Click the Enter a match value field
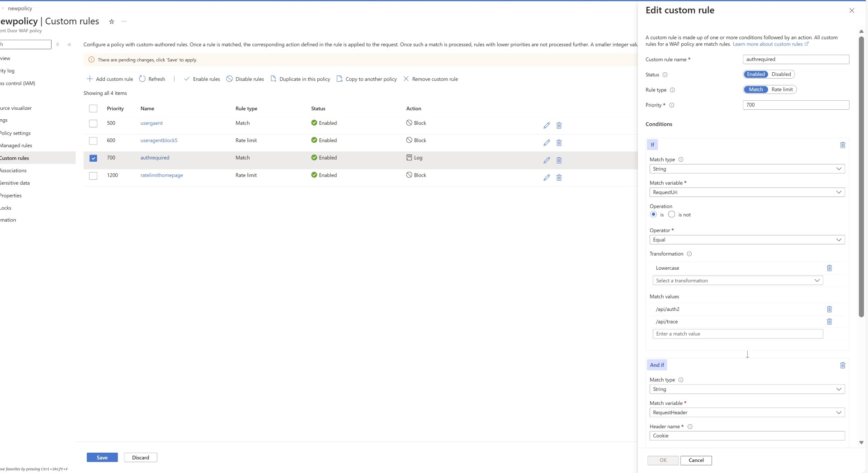 pos(738,334)
